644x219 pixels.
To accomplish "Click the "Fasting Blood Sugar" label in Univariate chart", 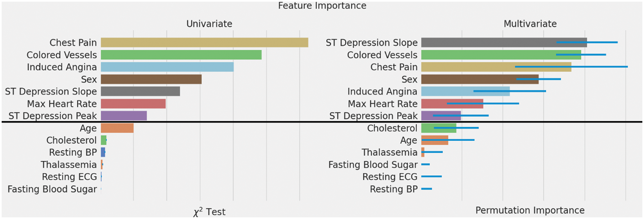I will click(52, 189).
